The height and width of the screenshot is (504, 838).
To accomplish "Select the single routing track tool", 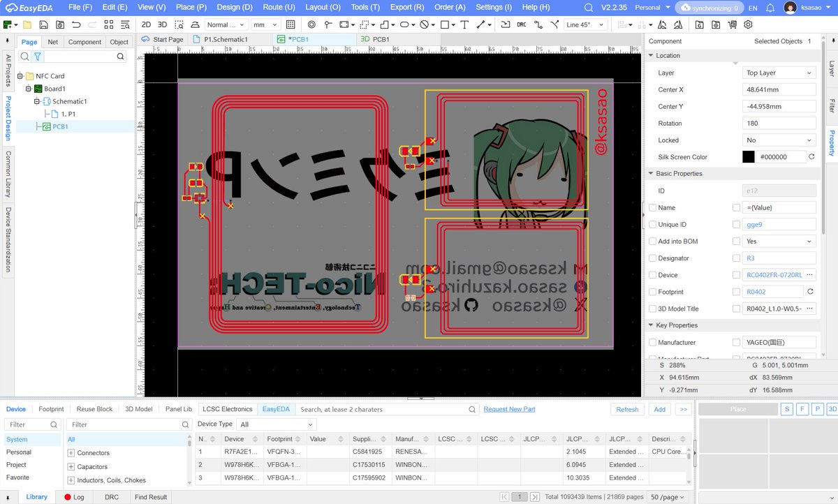I will click(x=539, y=24).
